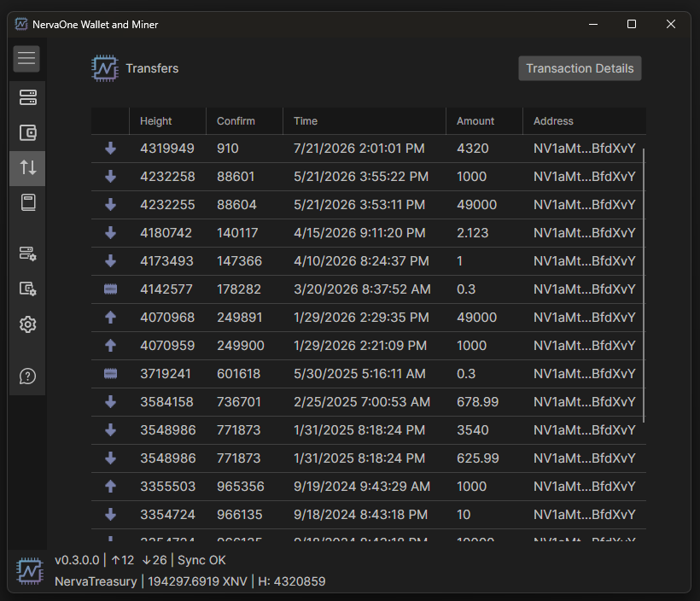Select the transfer at height 4319949
700x601 pixels.
point(368,149)
